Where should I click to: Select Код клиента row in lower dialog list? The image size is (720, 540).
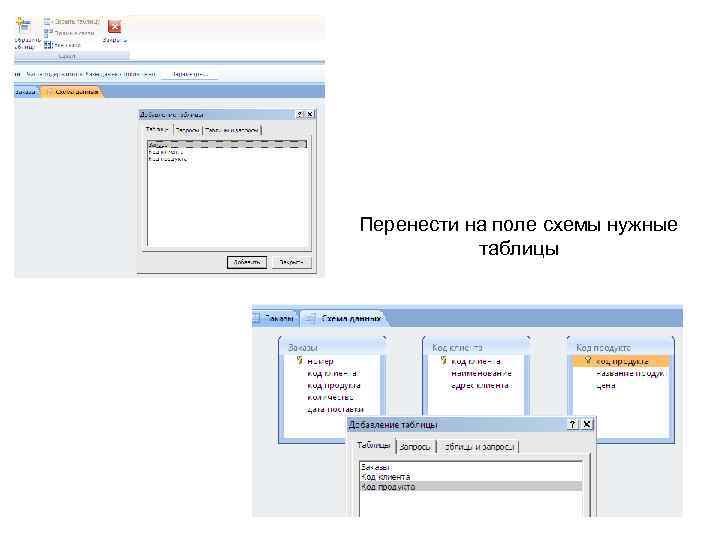(471, 477)
